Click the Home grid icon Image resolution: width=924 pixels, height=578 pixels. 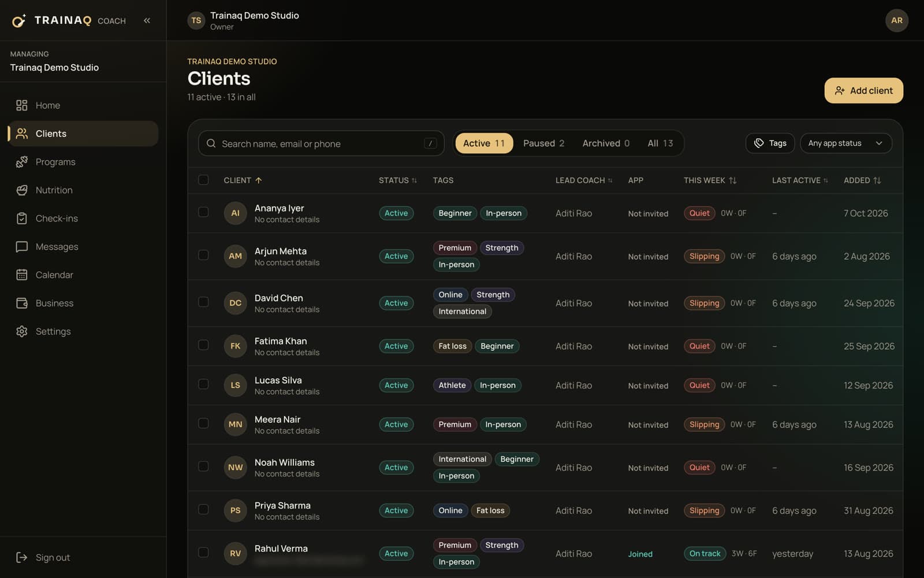(x=22, y=105)
